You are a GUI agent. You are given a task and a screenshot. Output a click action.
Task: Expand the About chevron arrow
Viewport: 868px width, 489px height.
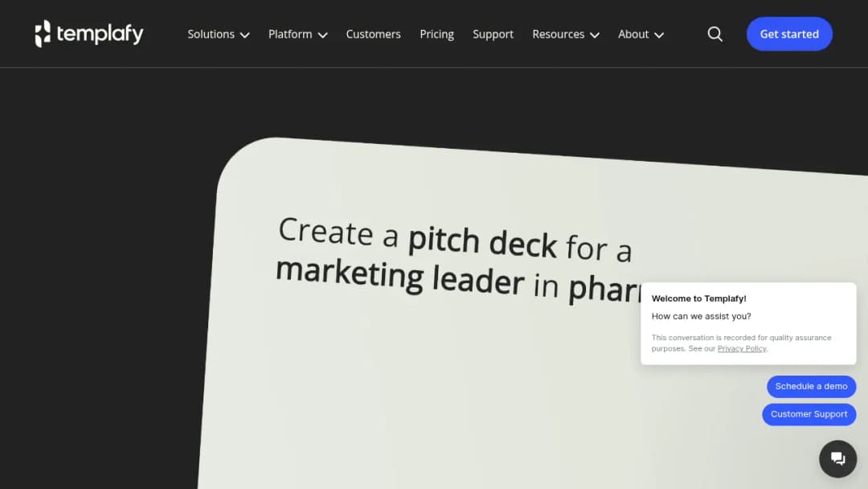(659, 35)
